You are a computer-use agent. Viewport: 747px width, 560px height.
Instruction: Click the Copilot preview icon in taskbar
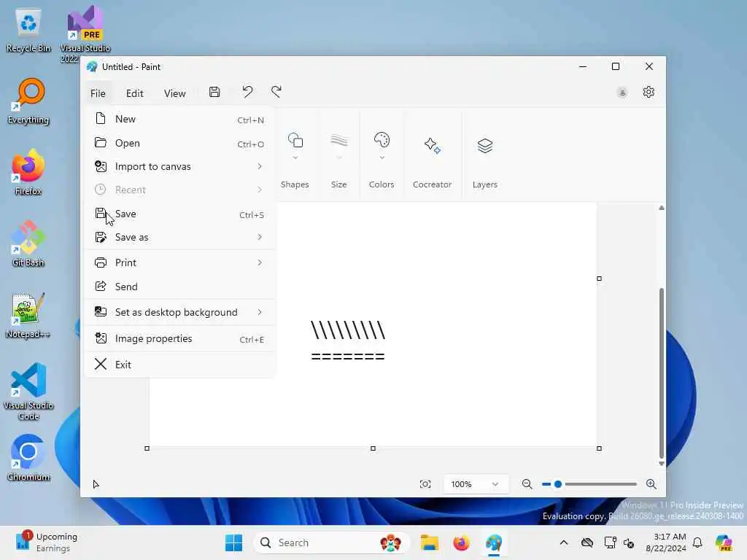coord(724,542)
